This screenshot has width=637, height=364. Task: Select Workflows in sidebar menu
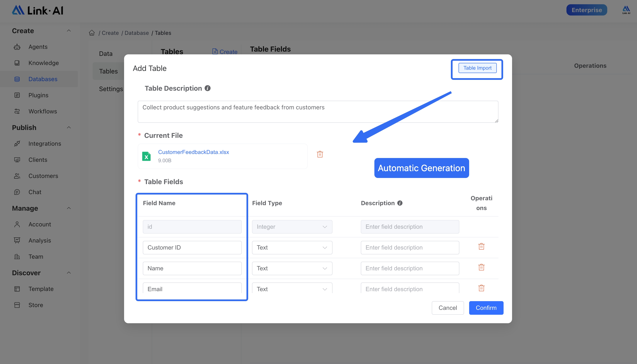43,111
